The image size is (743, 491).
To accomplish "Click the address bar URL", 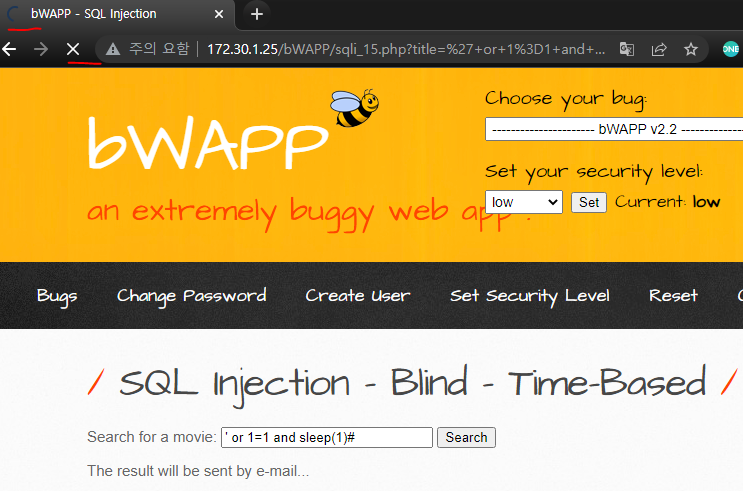I will [x=406, y=49].
